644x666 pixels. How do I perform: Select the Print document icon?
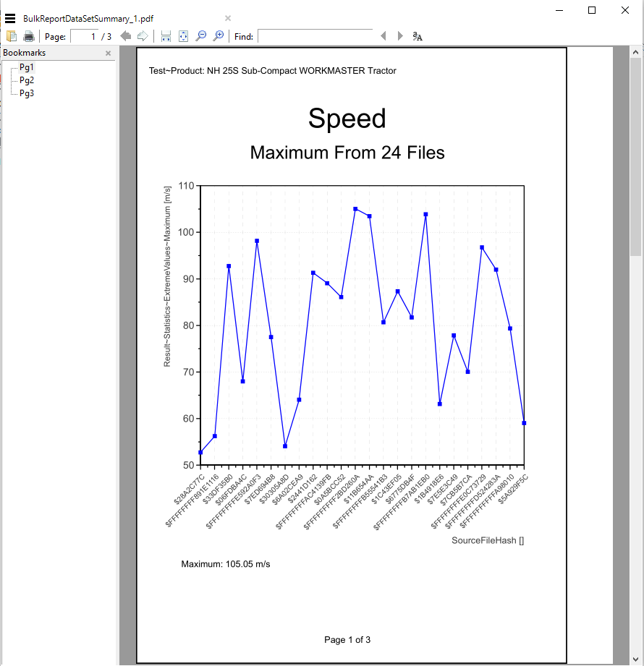click(x=27, y=35)
